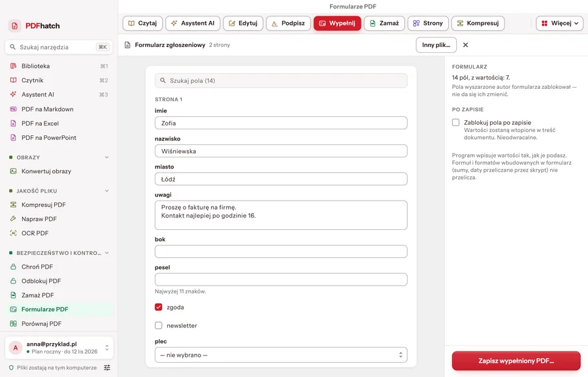Collapse the JAKOŚĆ PLIKU section
Screen dimensions: 588x377
click(x=107, y=191)
